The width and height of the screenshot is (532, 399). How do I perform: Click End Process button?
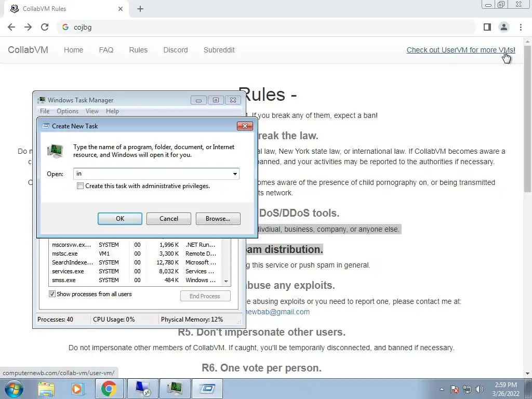[205, 296]
